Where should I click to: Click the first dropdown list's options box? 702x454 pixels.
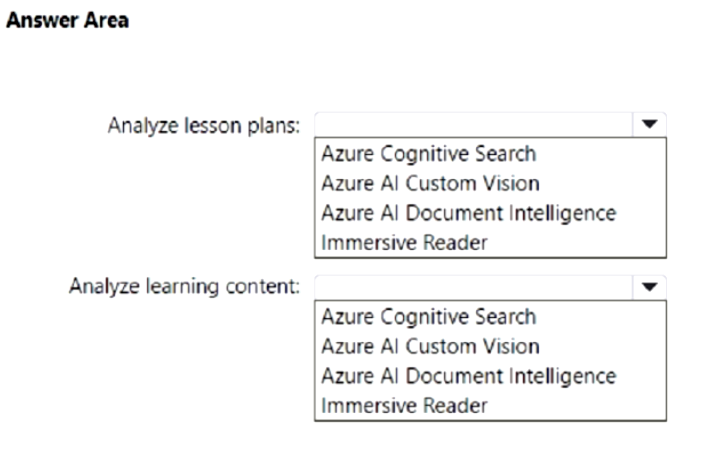490,198
